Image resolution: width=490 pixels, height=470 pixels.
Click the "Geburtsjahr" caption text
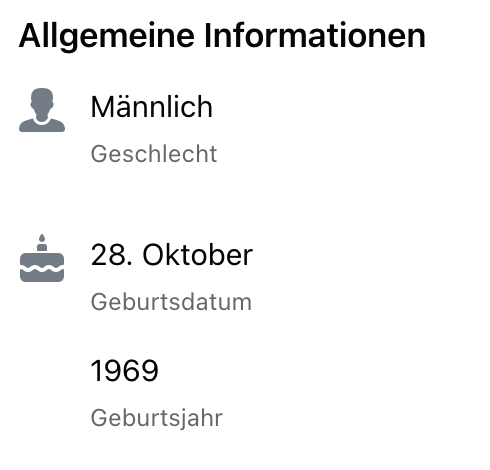tap(157, 418)
